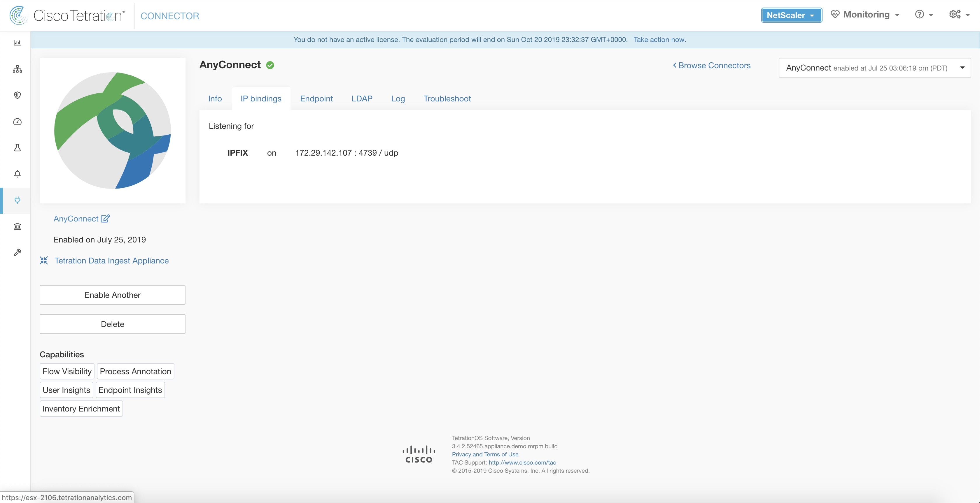
Task: Select the Endpoint tab
Action: pyautogui.click(x=316, y=98)
